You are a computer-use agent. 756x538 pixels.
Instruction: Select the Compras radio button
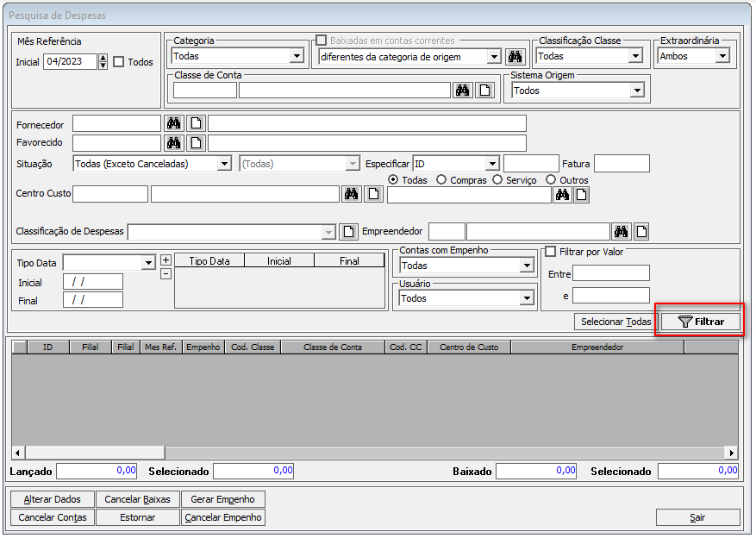click(x=441, y=180)
